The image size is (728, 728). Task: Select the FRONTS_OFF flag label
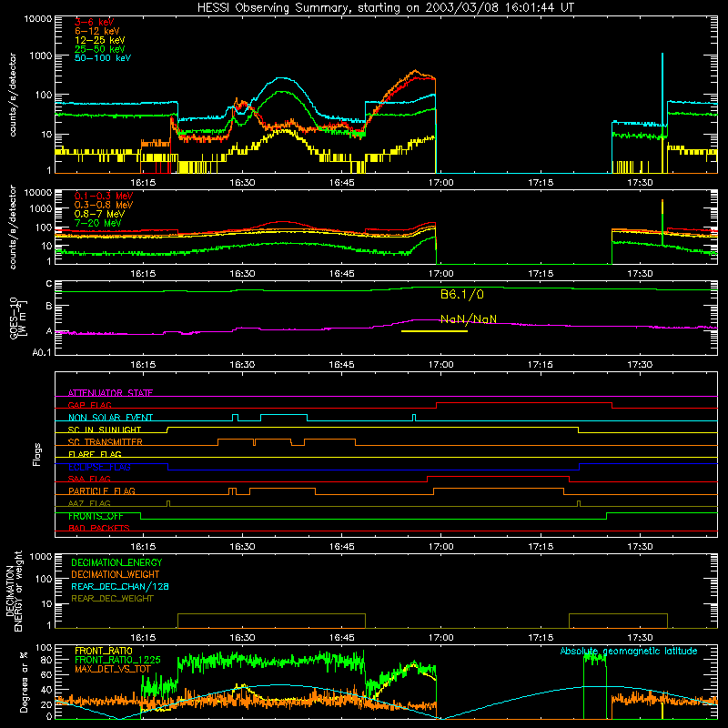pos(96,516)
